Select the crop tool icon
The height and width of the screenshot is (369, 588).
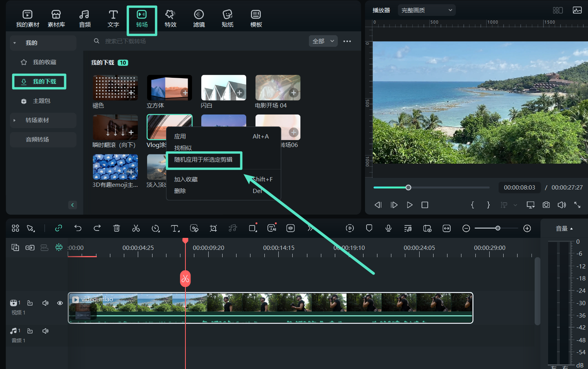(x=213, y=228)
